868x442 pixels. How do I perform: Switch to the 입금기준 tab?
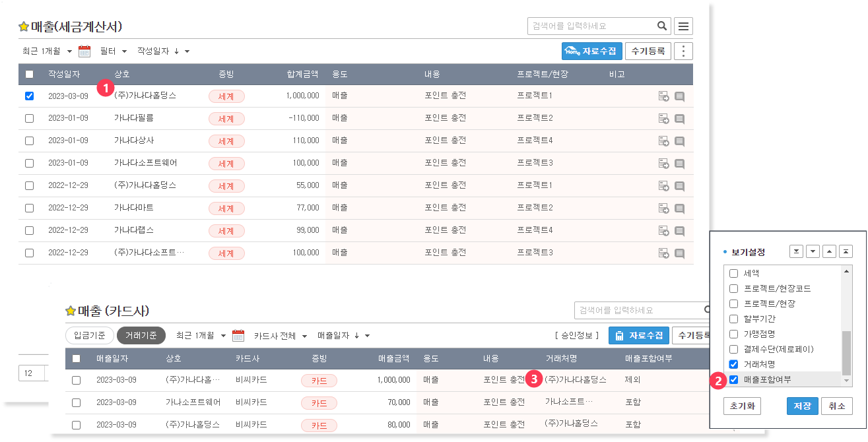pos(90,336)
